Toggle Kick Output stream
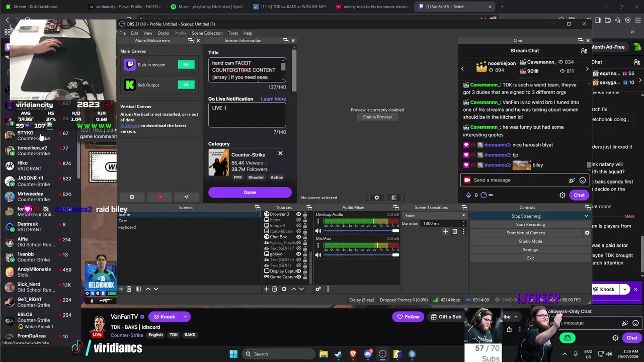The height and width of the screenshot is (362, 644). [186, 84]
